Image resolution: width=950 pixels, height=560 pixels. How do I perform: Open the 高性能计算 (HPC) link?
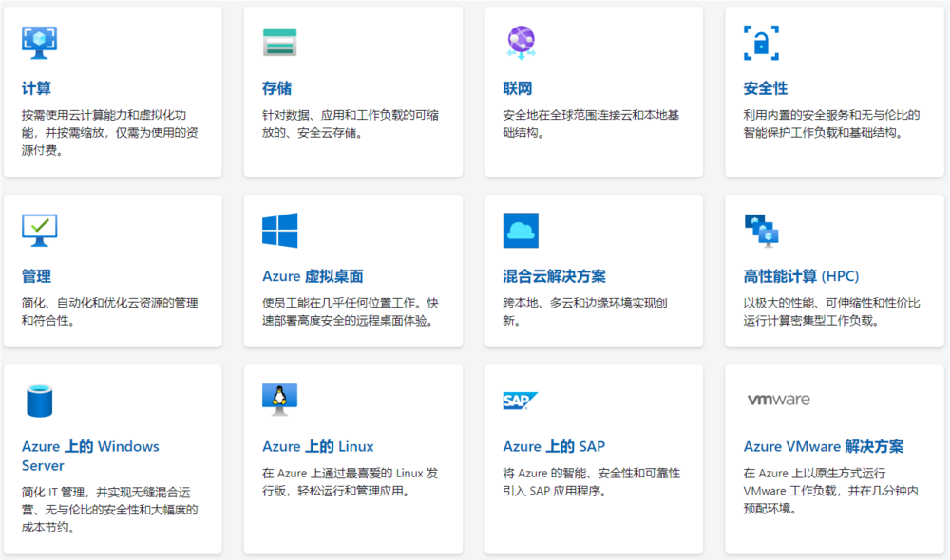click(x=801, y=276)
